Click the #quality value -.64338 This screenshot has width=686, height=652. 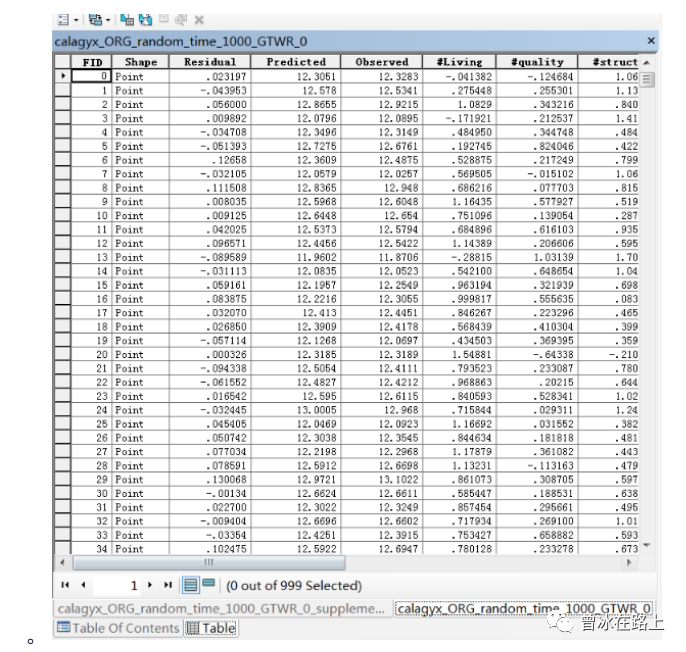click(537, 354)
